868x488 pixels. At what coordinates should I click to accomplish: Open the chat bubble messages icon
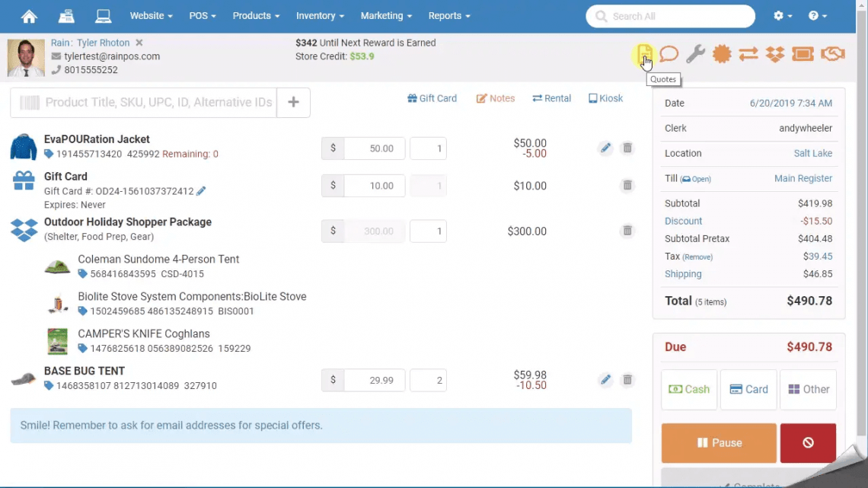pyautogui.click(x=669, y=54)
